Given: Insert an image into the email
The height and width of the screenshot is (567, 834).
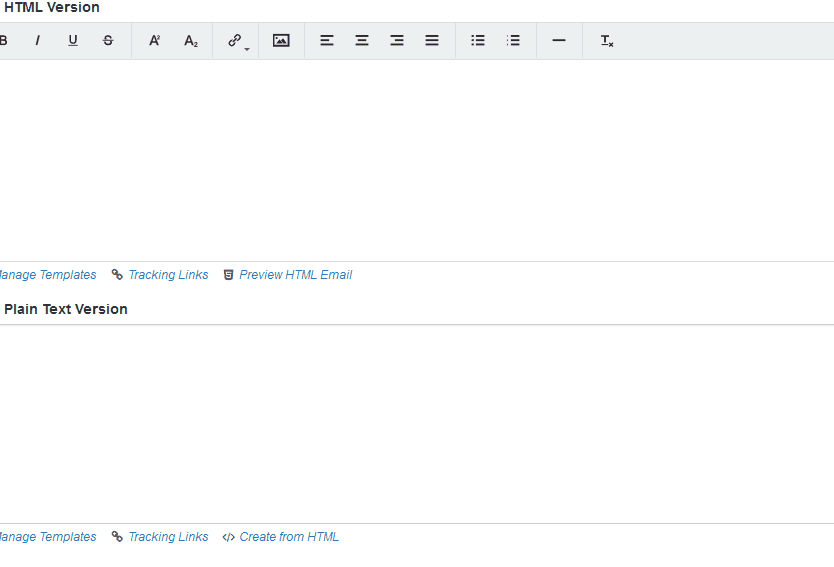Looking at the screenshot, I should coord(281,41).
